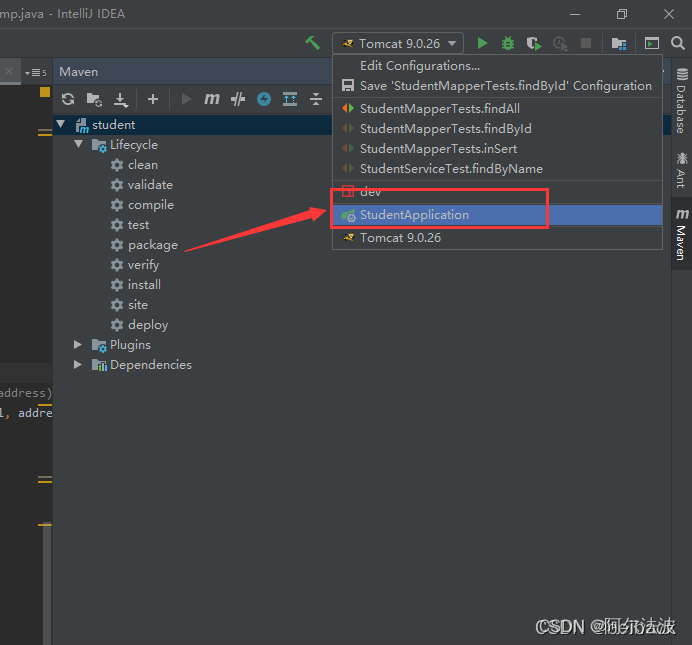Select the install lifecycle goal
This screenshot has width=692, height=645.
pos(144,285)
